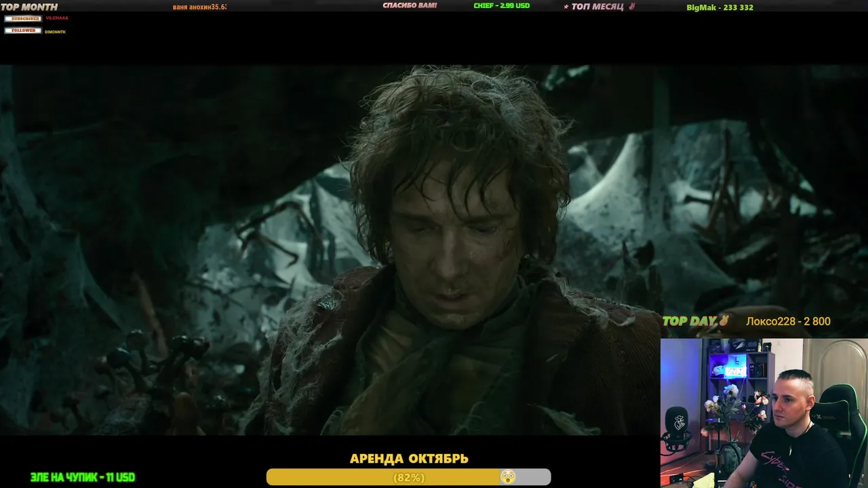Click the 'ТОП МЕСЯЦ' heading
This screenshot has height=488, width=868.
[597, 7]
